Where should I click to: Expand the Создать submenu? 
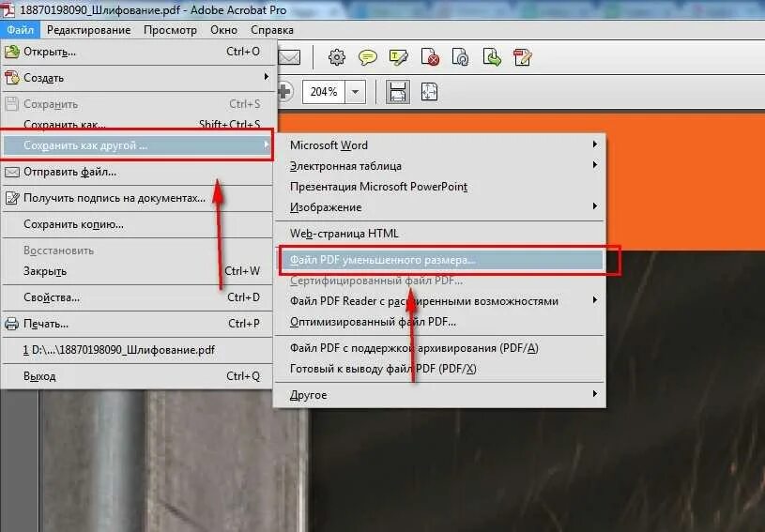tap(138, 78)
